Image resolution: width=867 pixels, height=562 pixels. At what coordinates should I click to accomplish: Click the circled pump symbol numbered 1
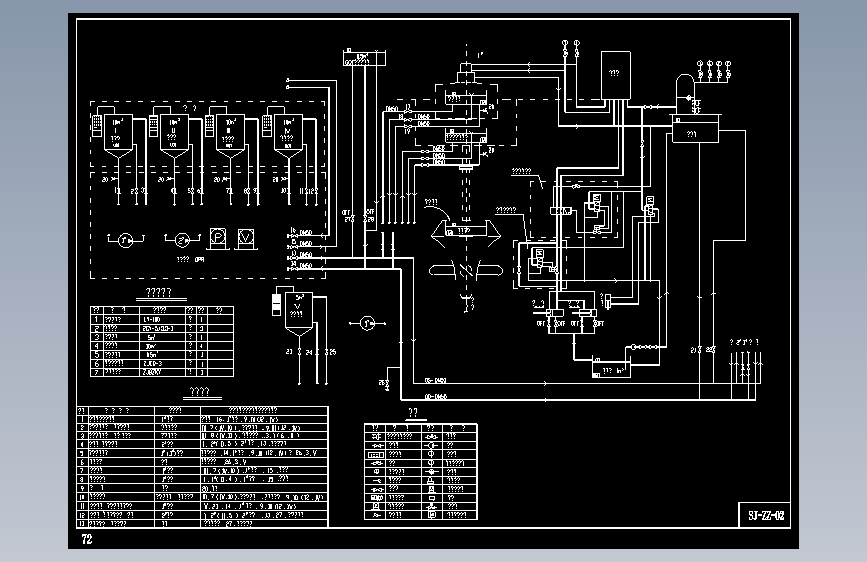[126, 241]
